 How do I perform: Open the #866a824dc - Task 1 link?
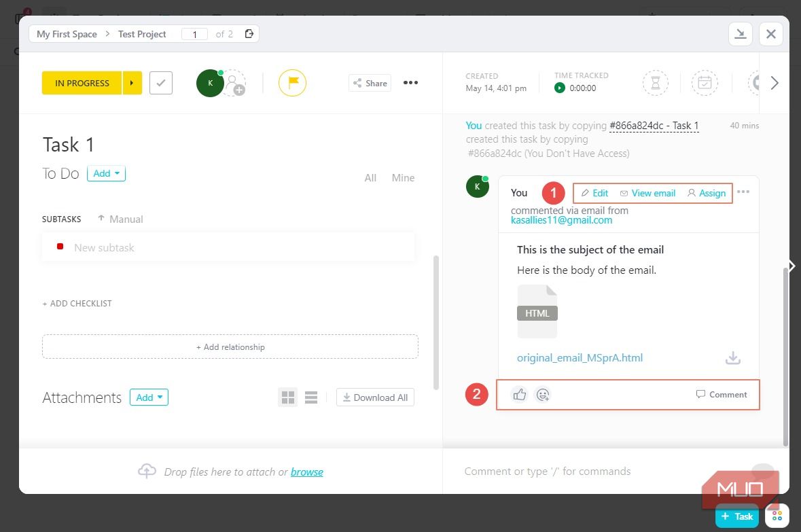654,126
